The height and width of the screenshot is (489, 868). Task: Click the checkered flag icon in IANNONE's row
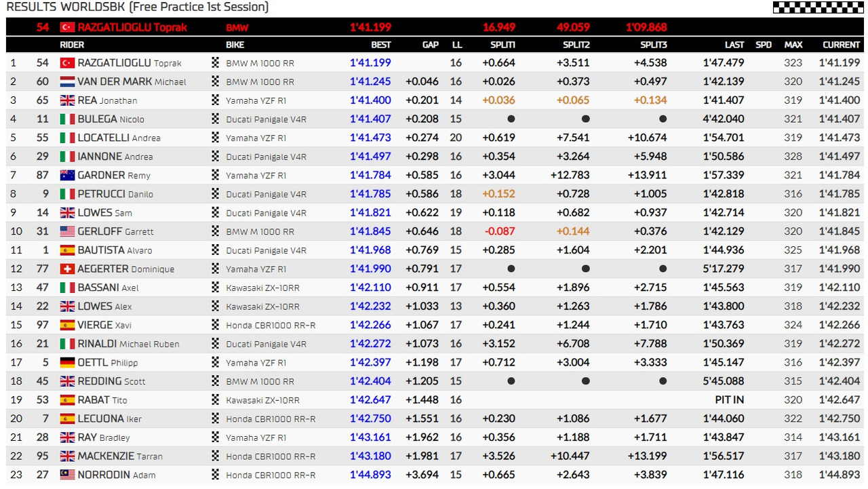click(x=216, y=157)
